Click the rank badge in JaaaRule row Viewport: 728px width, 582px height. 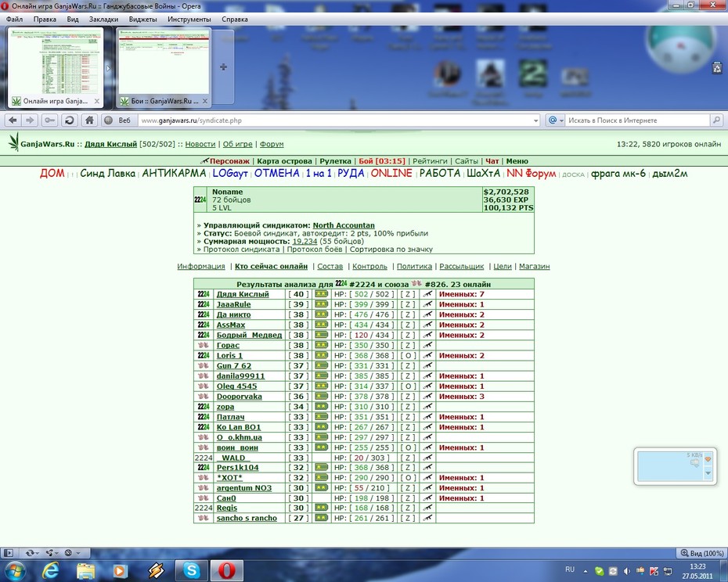tap(321, 304)
